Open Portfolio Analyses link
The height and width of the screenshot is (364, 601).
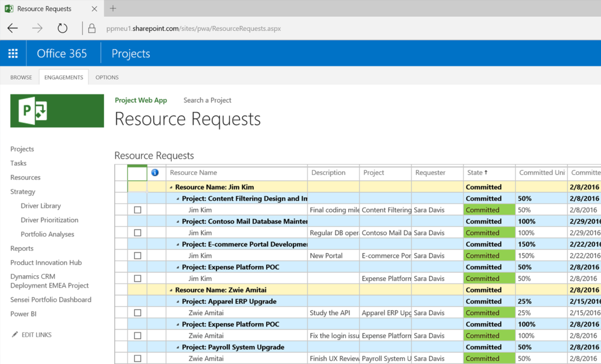(x=47, y=234)
